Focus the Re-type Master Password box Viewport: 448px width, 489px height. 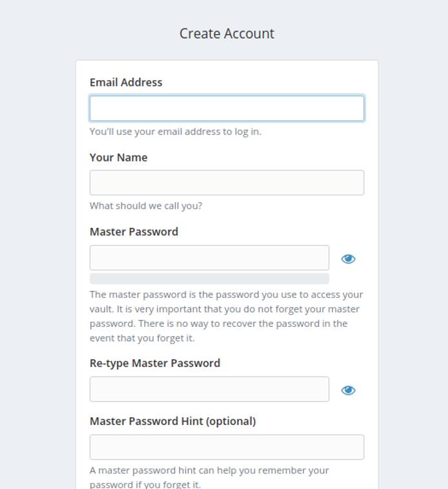209,390
